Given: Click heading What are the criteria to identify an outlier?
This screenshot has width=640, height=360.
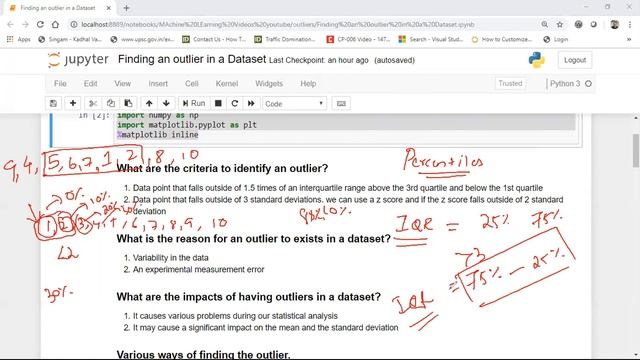Looking at the screenshot, I should click(x=222, y=168).
